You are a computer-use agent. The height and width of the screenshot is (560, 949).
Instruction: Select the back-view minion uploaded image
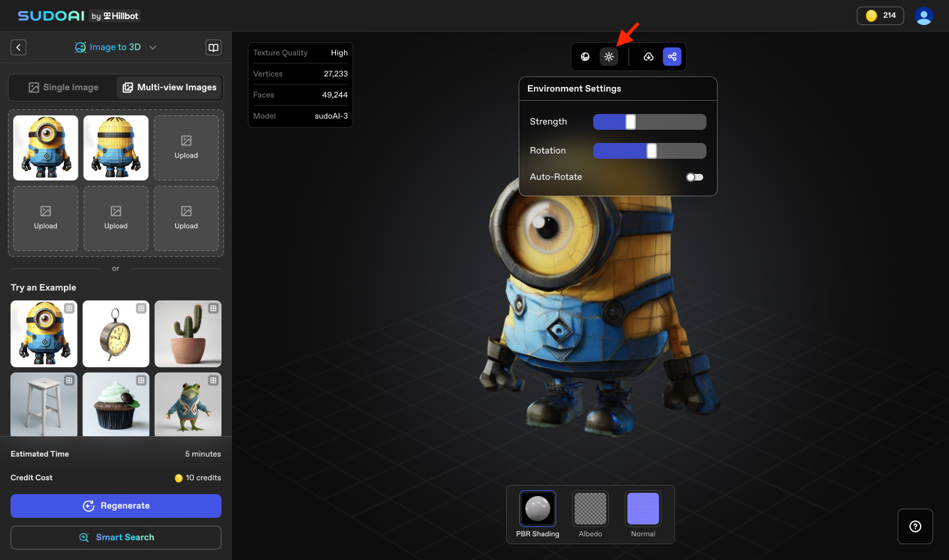click(116, 148)
